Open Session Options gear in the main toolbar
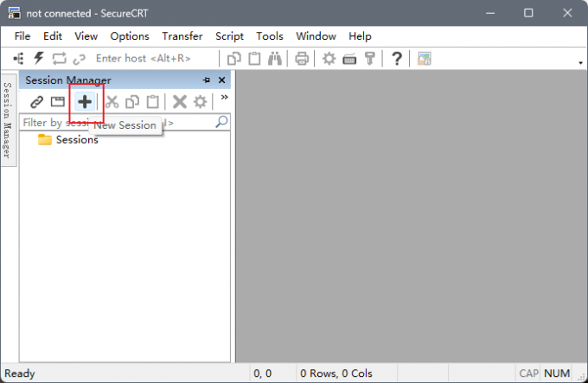Viewport: 588px width, 383px height. click(329, 59)
